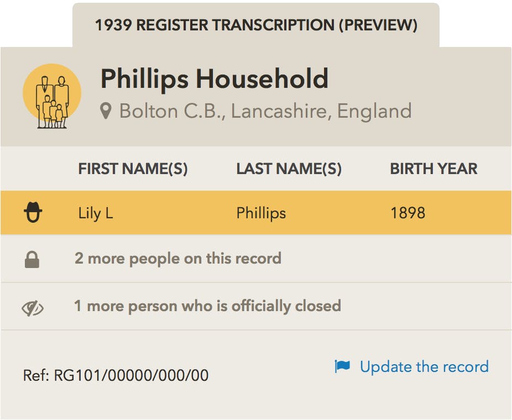Viewport: 512px width, 420px height.
Task: Click the Phillips Household heading
Action: tap(215, 78)
